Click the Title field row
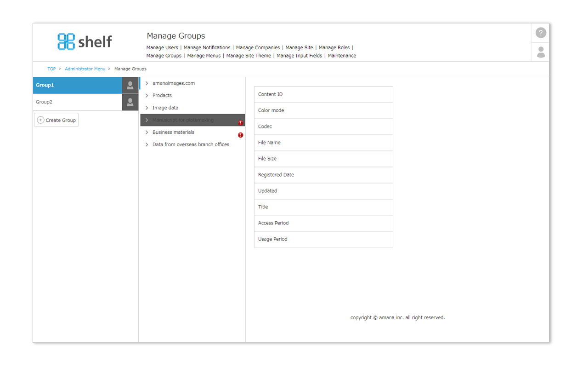 tap(323, 207)
